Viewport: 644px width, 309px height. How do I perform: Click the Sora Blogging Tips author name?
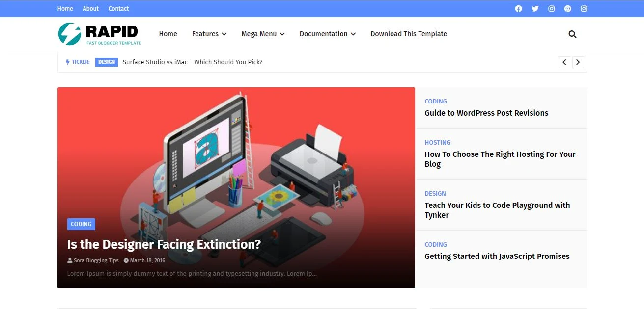[96, 260]
